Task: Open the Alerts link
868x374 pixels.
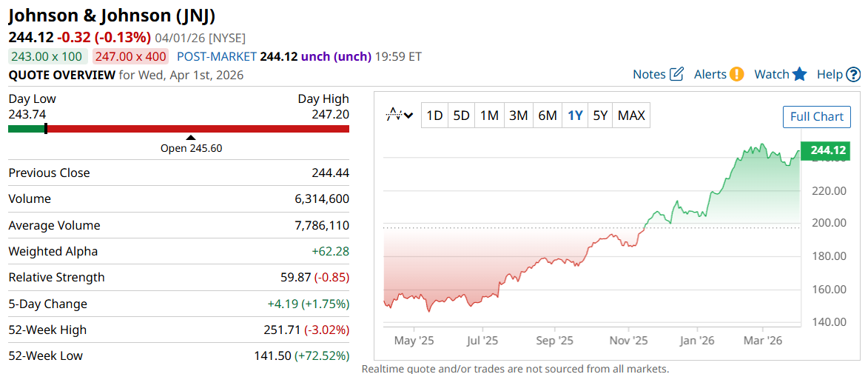Action: click(710, 74)
